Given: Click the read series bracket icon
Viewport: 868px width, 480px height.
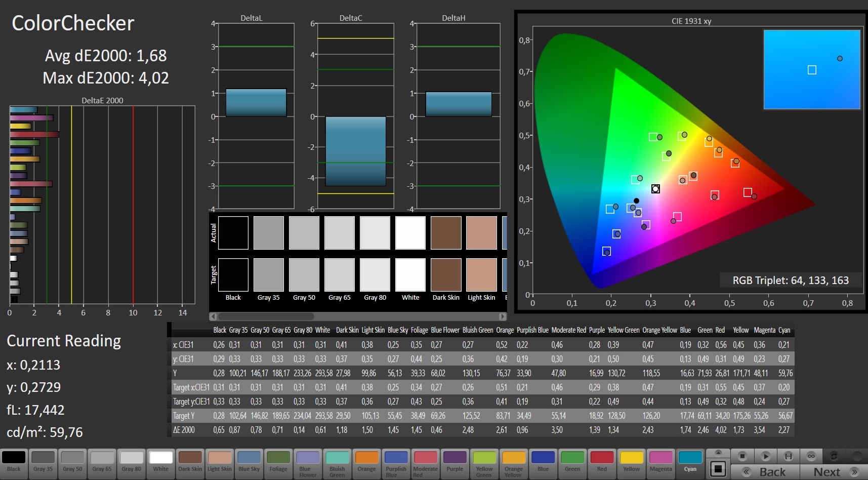Looking at the screenshot, I should [788, 456].
